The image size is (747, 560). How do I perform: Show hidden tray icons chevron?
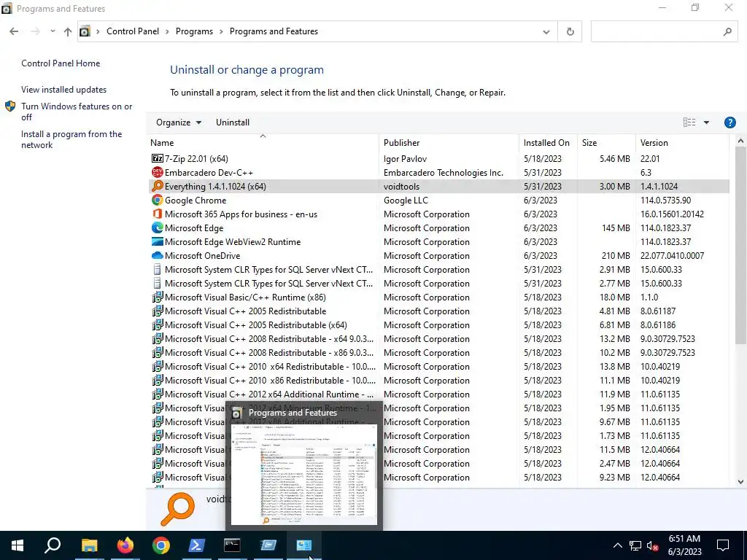point(617,545)
